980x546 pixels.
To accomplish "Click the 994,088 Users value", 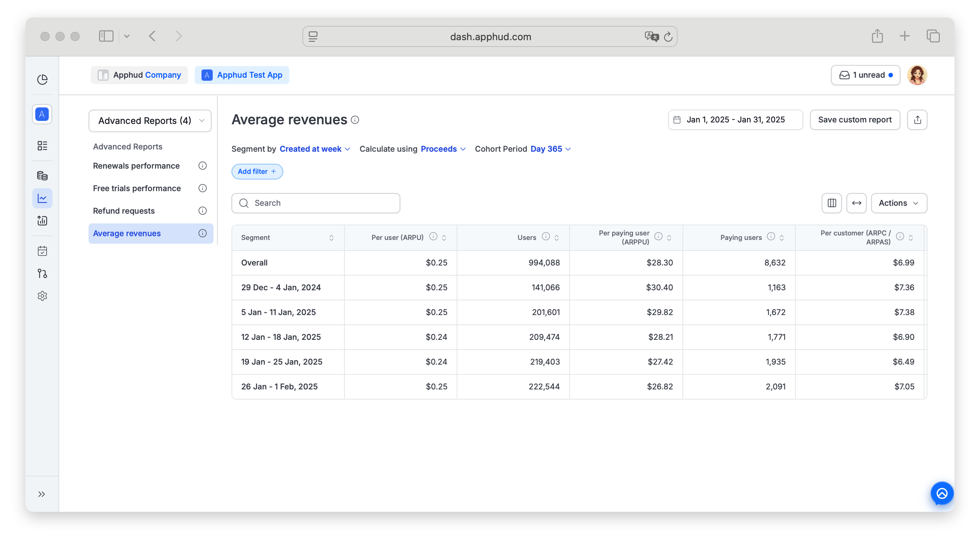I will pyautogui.click(x=544, y=263).
